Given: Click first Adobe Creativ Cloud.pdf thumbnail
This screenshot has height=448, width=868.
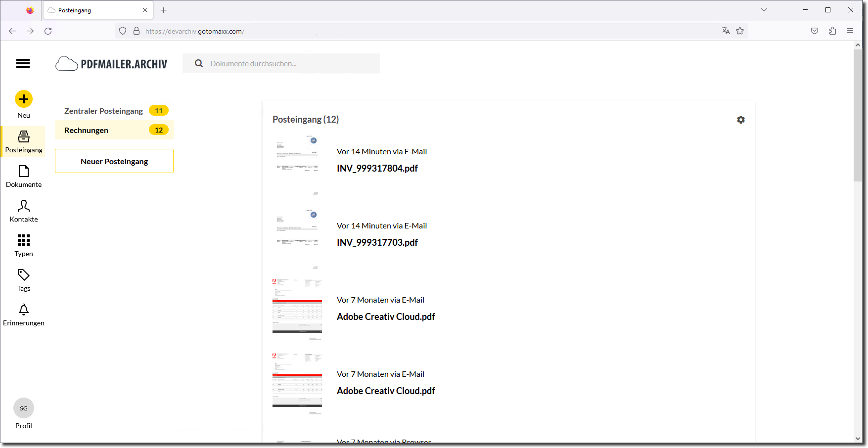Looking at the screenshot, I should 297,308.
